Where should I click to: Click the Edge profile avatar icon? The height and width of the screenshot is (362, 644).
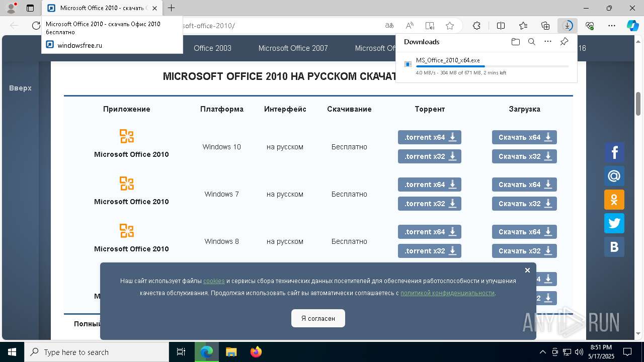tap(11, 8)
